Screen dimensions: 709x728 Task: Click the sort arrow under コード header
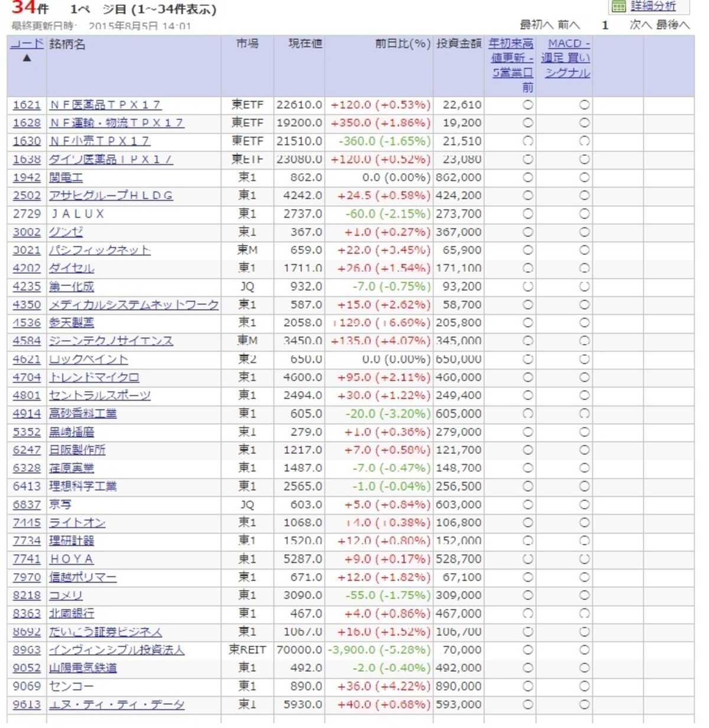27,58
